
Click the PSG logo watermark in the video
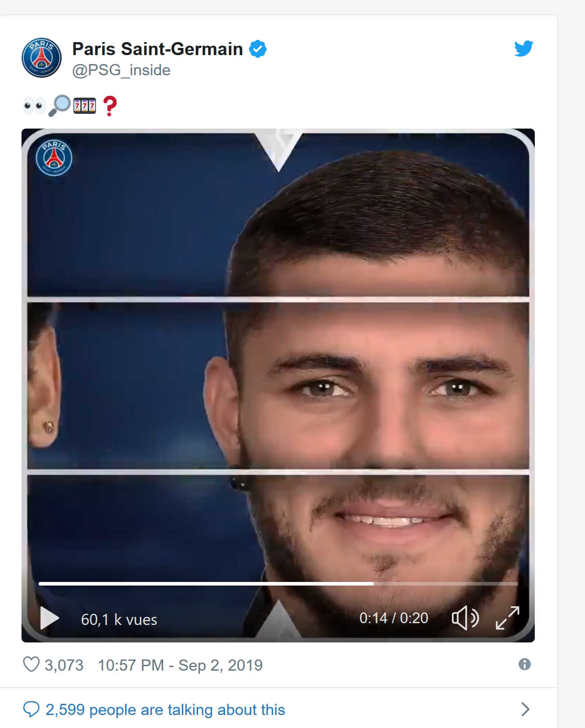coord(54,158)
